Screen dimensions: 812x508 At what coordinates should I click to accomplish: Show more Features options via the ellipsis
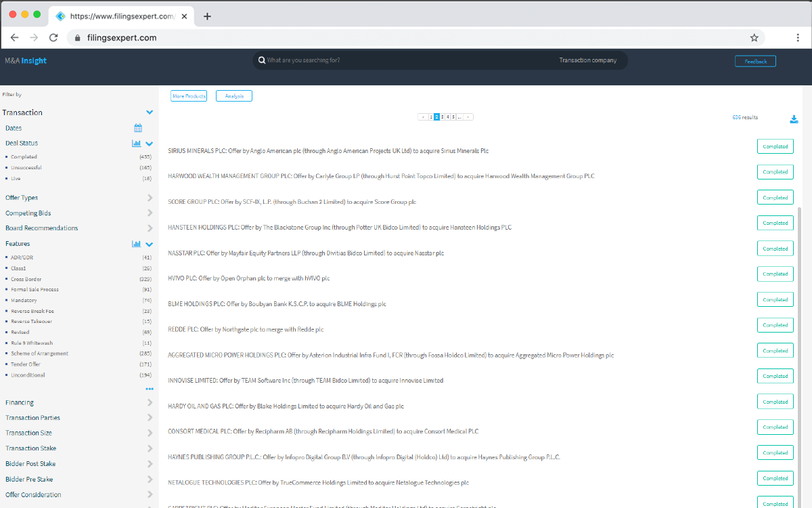click(150, 389)
